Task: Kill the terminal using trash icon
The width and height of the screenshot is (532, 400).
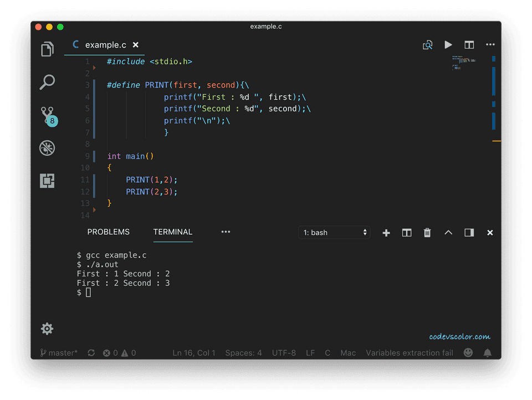Action: click(427, 233)
